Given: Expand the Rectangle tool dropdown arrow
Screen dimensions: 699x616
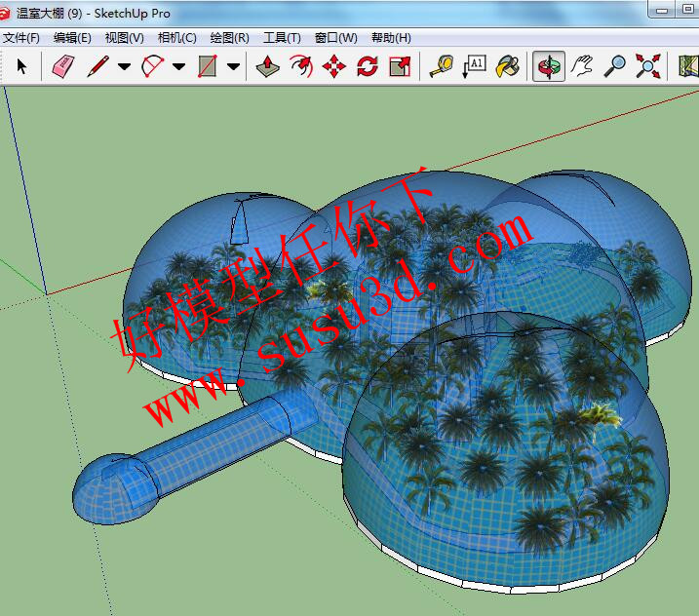Looking at the screenshot, I should (233, 66).
